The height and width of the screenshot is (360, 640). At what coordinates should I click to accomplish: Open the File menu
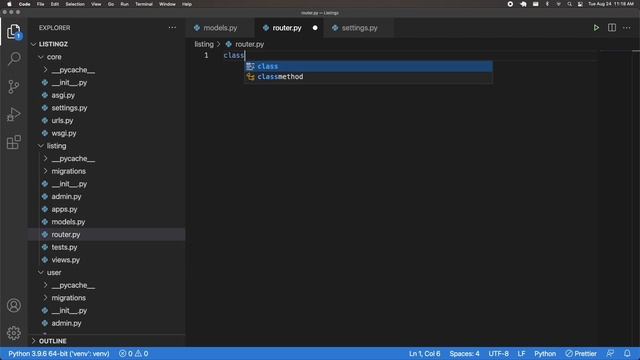pyautogui.click(x=40, y=4)
